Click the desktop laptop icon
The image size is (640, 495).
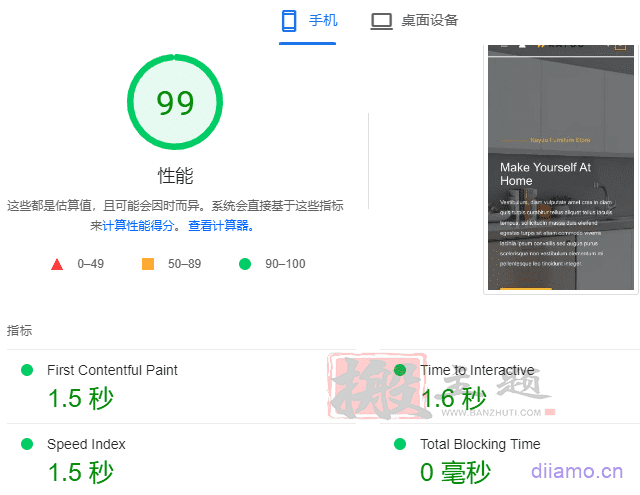[x=381, y=21]
